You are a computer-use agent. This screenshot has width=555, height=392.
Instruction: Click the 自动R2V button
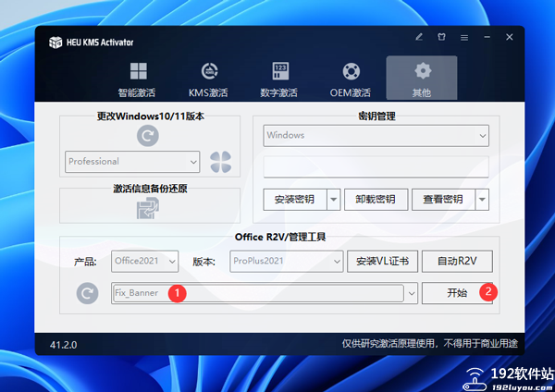point(456,261)
